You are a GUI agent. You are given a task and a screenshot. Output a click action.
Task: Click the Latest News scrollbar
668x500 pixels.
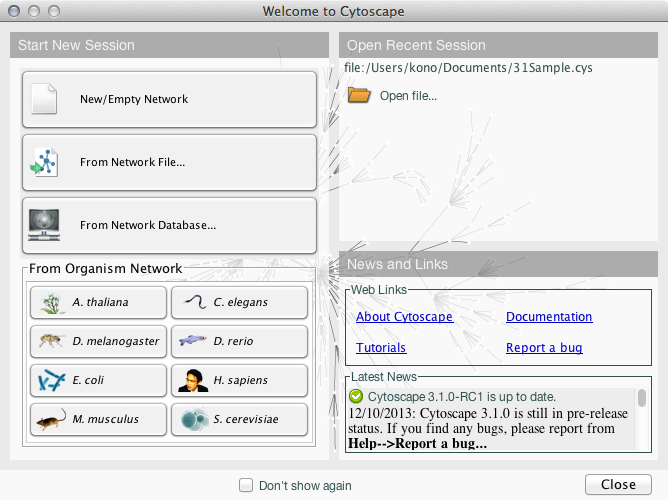(x=641, y=399)
